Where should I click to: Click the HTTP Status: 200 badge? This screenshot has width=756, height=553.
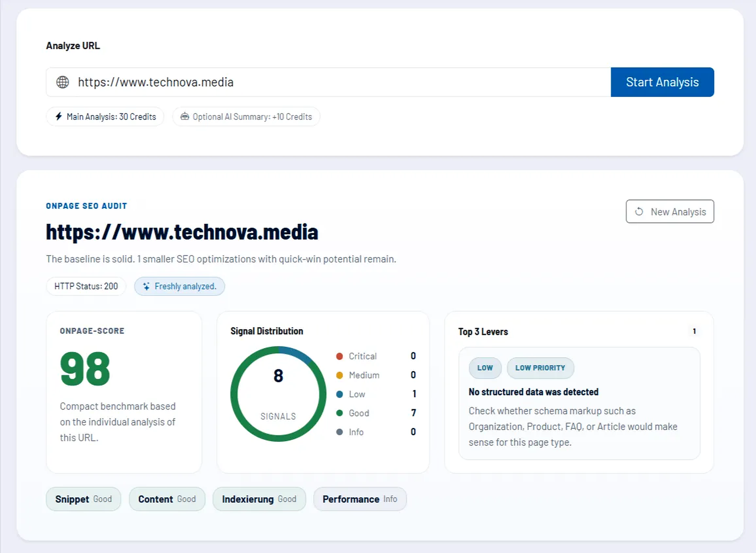(86, 286)
